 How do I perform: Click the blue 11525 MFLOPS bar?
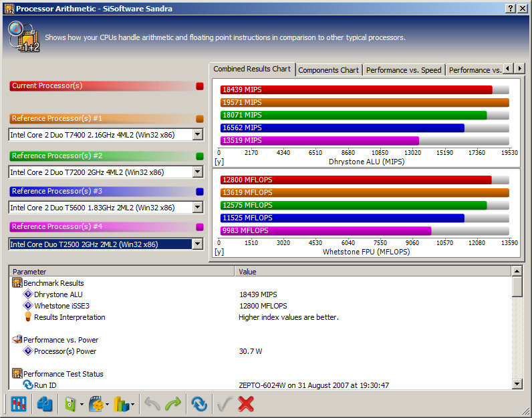342,218
